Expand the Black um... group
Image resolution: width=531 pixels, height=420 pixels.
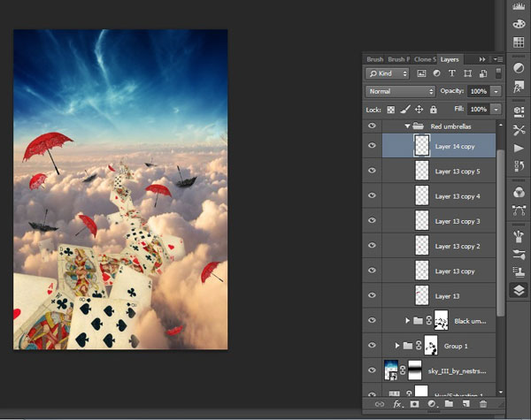407,320
